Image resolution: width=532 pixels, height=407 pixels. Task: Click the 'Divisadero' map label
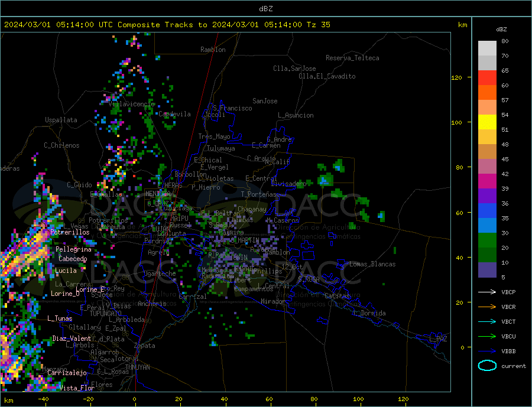pyautogui.click(x=288, y=184)
